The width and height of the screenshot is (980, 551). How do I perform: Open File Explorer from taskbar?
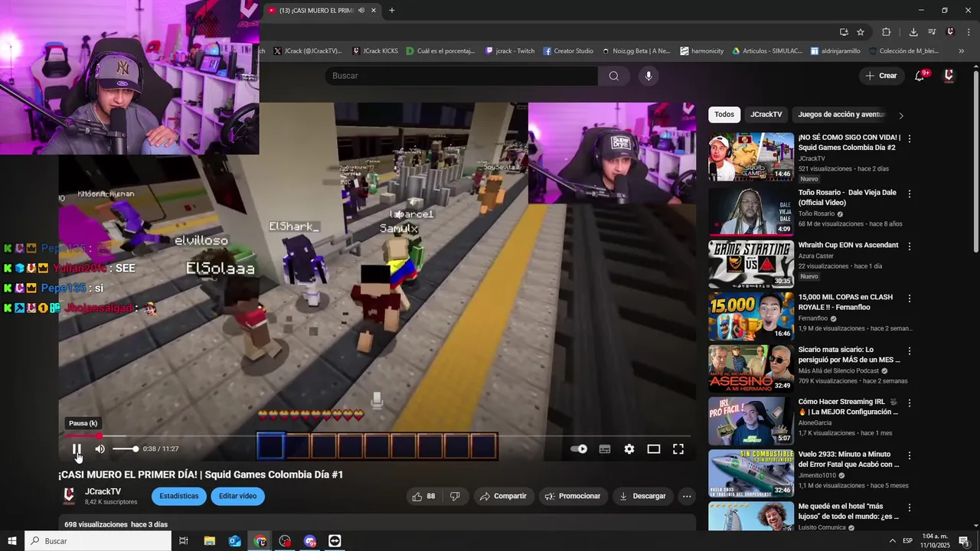209,541
